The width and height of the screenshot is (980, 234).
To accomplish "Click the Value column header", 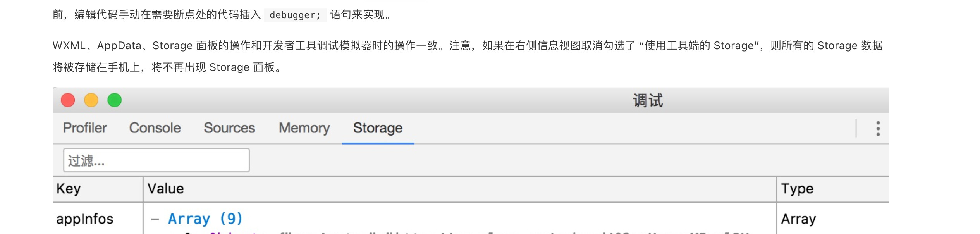I will click(x=460, y=189).
